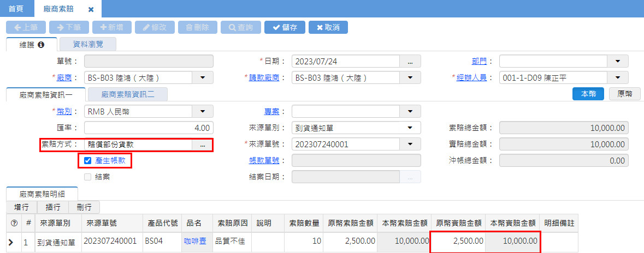Open the date picker ellipsis beside 日期
Viewport: 644px width, 253px height.
410,61
